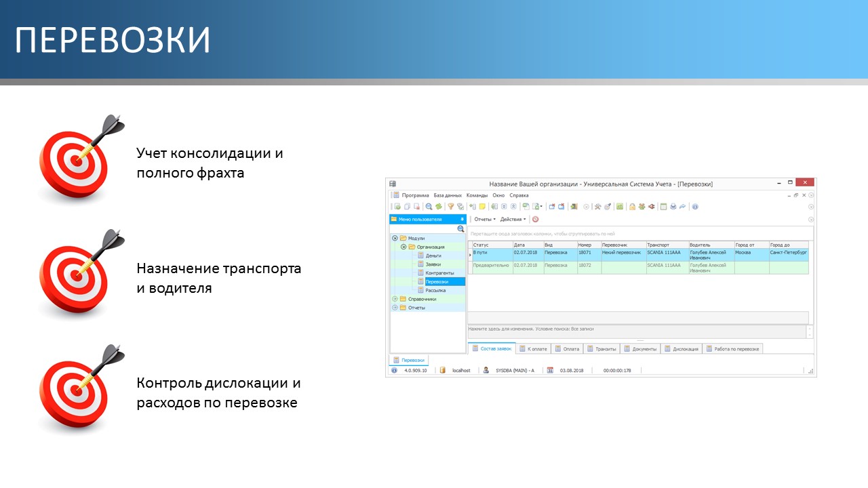This screenshot has height=488, width=868.
Task: Click the magnifier in user menu search
Action: 460,229
